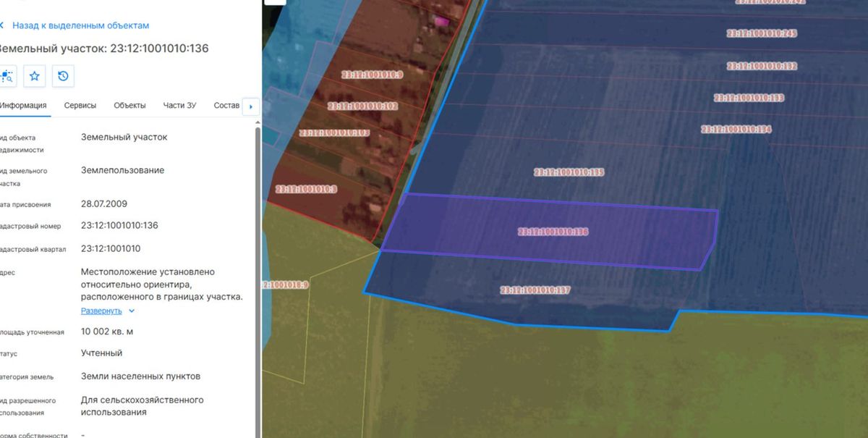868x438 pixels.
Task: Click the find-on-map icon beside the star
Action: click(7, 75)
